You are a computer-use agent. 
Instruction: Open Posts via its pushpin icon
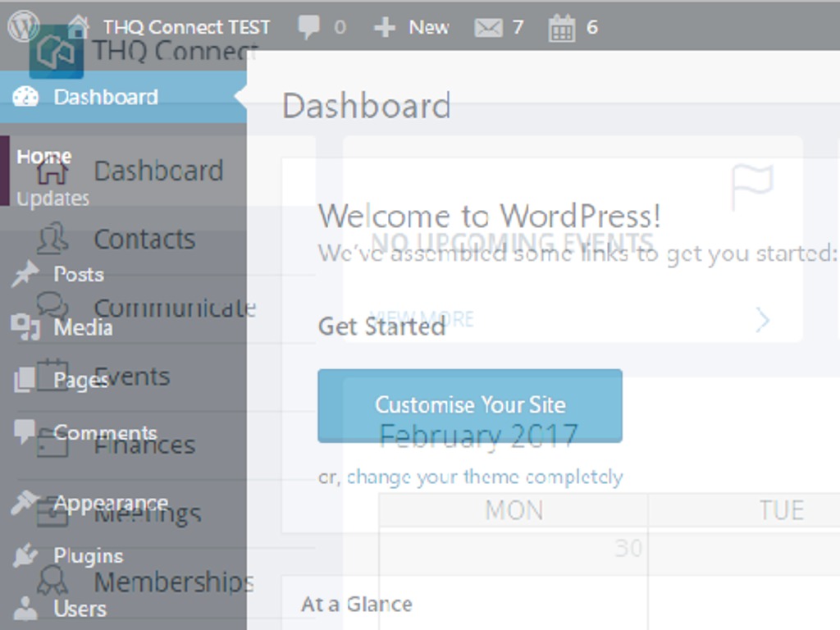[x=25, y=274]
